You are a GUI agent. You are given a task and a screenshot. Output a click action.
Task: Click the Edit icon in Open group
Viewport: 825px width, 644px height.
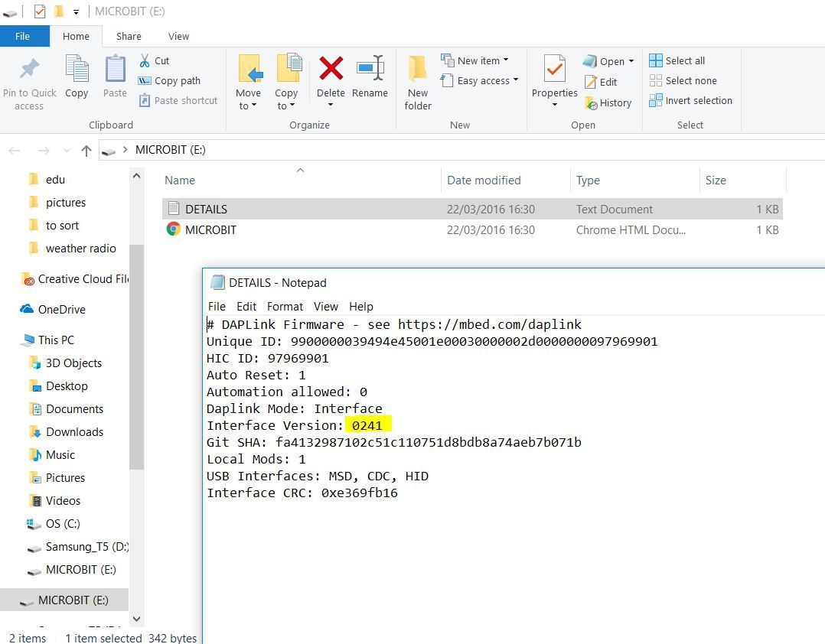[x=591, y=82]
